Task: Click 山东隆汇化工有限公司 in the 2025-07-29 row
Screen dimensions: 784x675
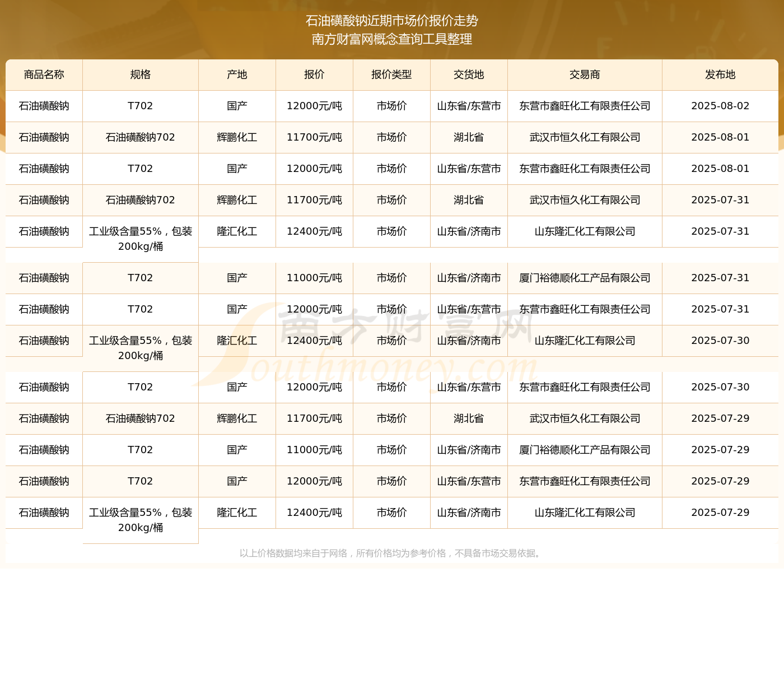Action: 585,513
